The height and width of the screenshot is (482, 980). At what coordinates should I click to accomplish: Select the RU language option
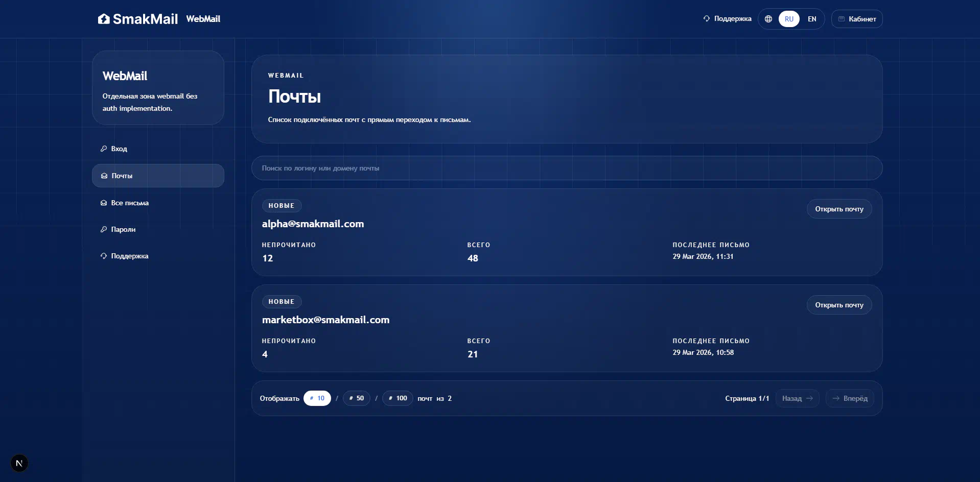pyautogui.click(x=789, y=19)
